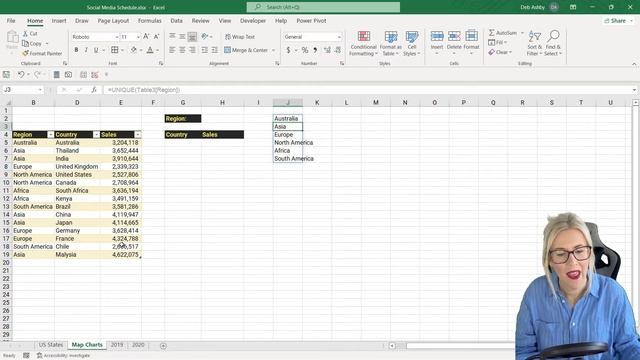Apply Underline formatting
The height and width of the screenshot is (360, 640).
[96, 50]
